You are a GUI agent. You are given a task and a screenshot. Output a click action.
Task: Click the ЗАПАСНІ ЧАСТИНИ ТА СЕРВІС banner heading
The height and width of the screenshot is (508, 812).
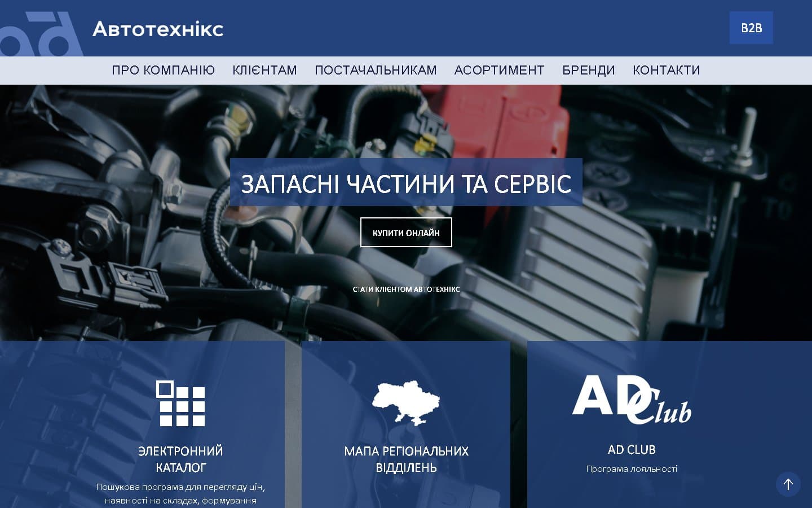point(406,182)
